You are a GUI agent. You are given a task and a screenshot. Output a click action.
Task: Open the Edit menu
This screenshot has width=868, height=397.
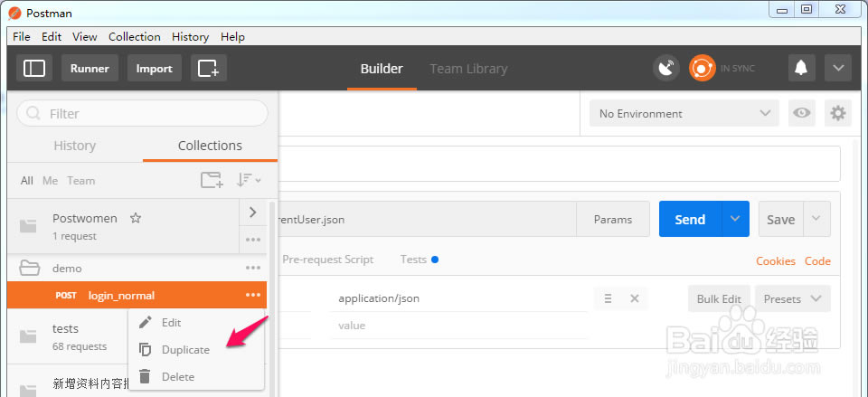pos(52,36)
